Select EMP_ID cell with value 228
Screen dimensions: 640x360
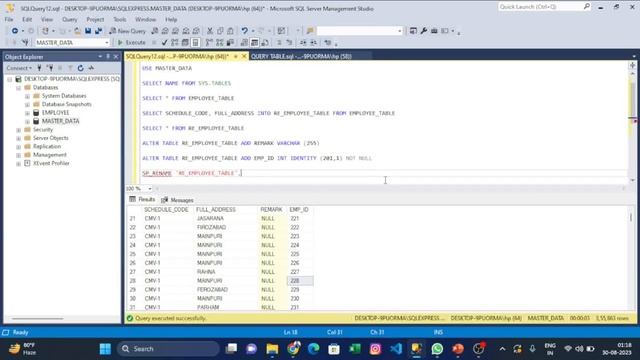pos(300,281)
